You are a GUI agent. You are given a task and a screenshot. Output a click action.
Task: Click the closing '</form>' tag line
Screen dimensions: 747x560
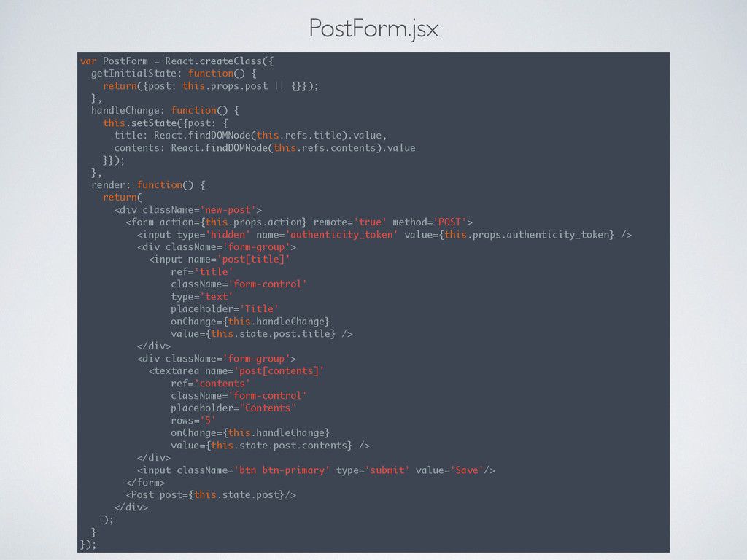click(145, 483)
